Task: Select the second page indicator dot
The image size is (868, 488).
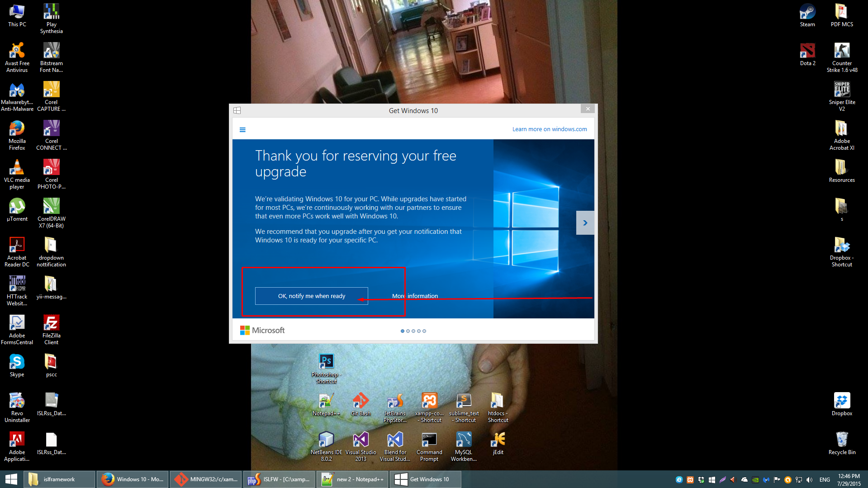Action: point(408,331)
